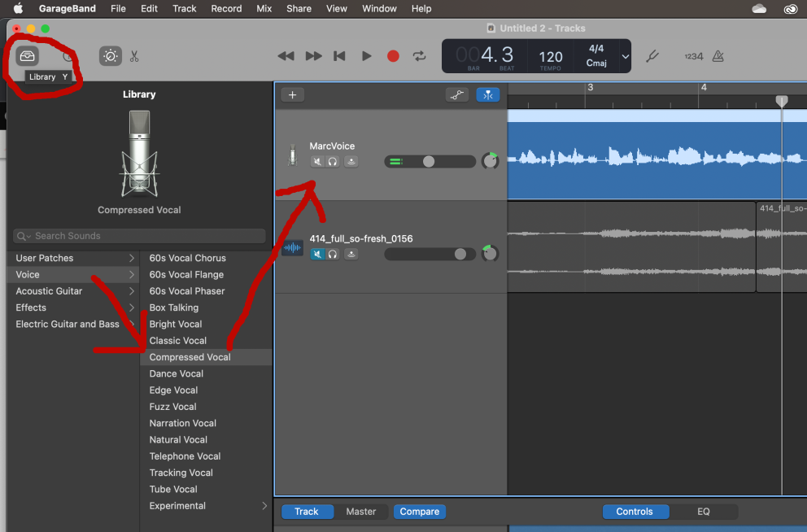This screenshot has width=807, height=532.
Task: Switch to the Controls tab
Action: (635, 512)
